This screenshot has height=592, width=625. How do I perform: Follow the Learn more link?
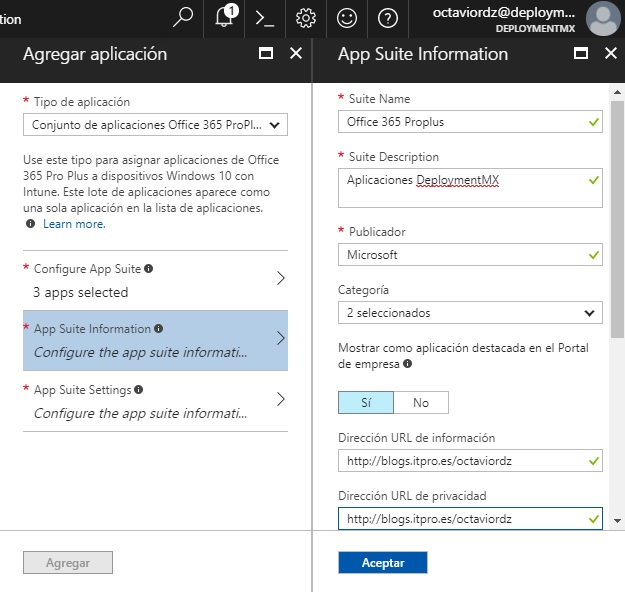(x=74, y=224)
